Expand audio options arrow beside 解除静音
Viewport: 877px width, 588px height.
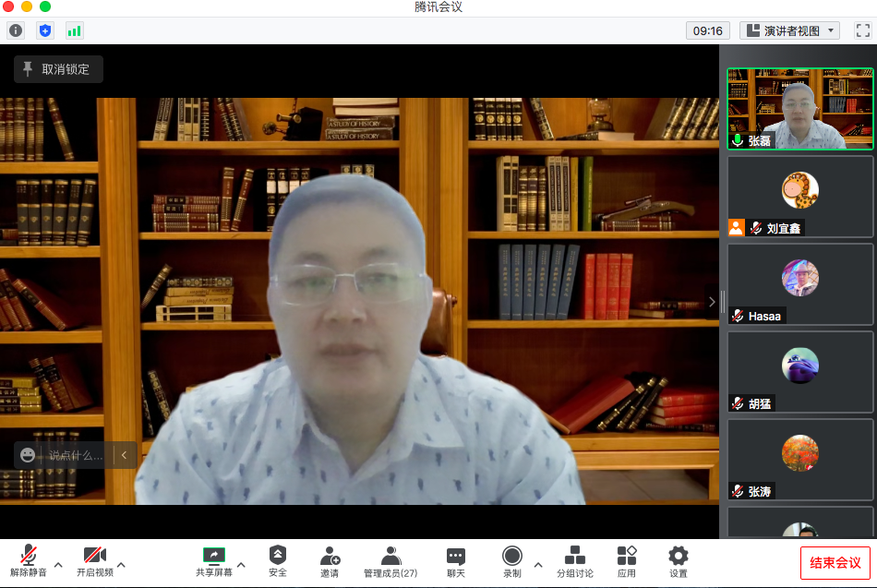58,564
